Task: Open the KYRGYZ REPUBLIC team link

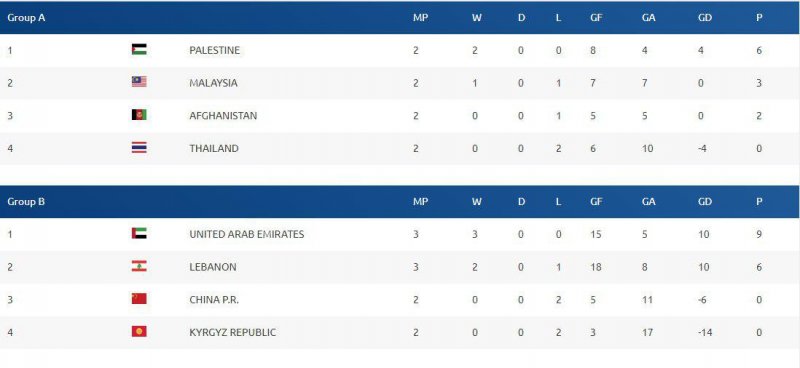Action: tap(233, 332)
